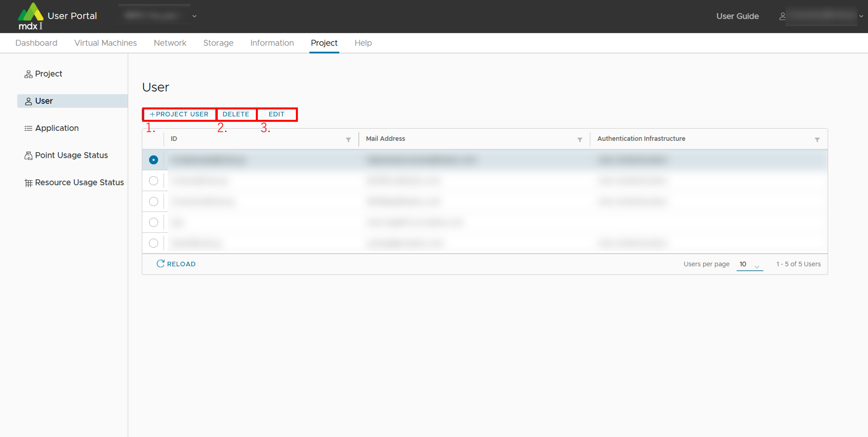Click the reload arrow icon
Image resolution: width=868 pixels, height=437 pixels.
click(x=160, y=264)
